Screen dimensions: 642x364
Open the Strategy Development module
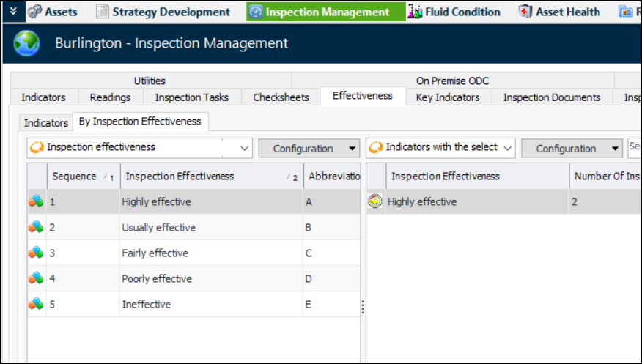[x=163, y=12]
